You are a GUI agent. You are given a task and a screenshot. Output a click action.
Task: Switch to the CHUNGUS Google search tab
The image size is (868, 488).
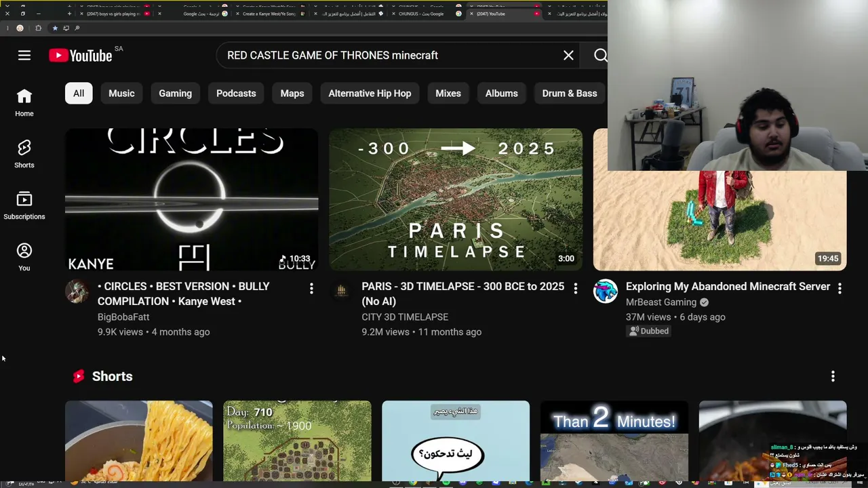point(424,14)
